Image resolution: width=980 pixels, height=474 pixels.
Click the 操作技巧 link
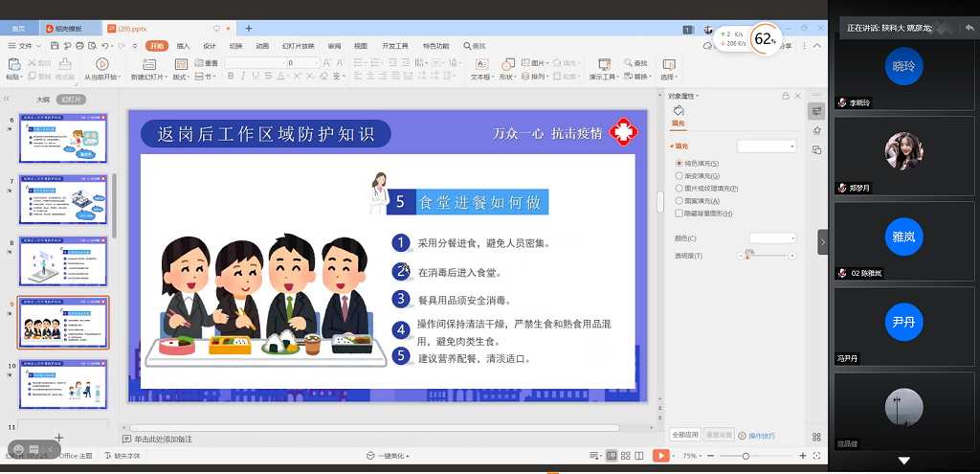pos(761,436)
